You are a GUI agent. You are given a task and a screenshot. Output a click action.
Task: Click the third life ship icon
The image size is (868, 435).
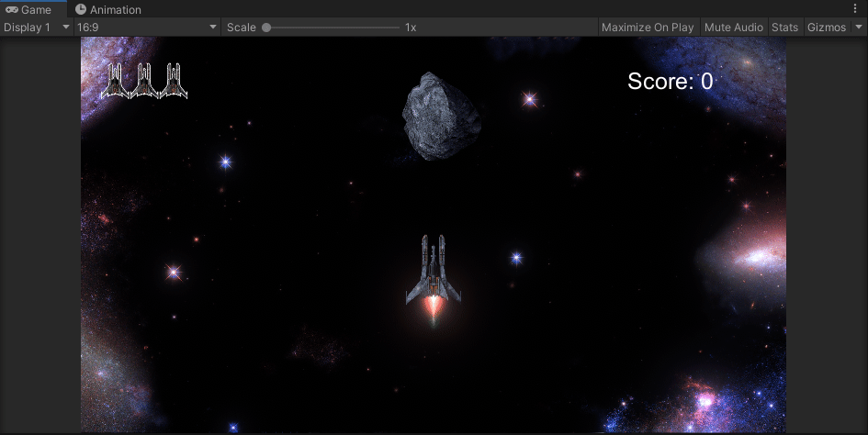point(174,81)
